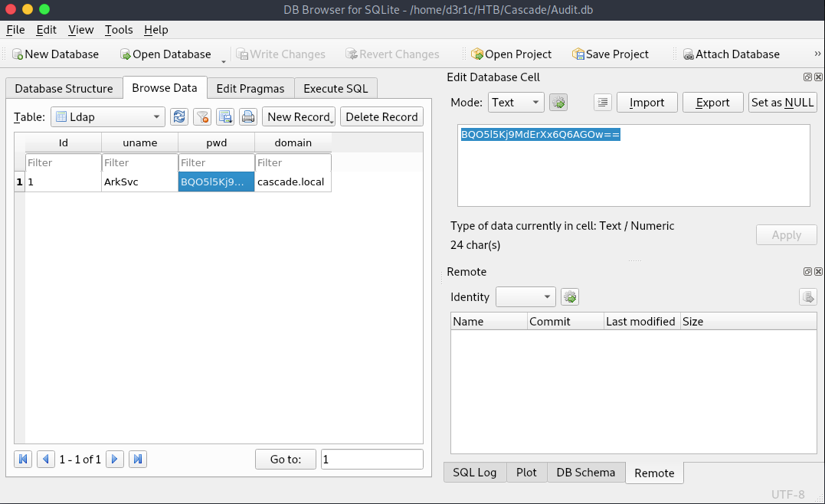This screenshot has width=825, height=504.
Task: Click the Go to: button
Action: pyautogui.click(x=286, y=460)
